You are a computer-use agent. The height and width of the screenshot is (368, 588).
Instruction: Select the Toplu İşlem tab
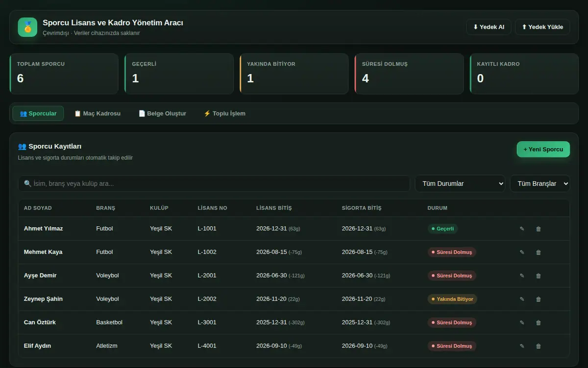coord(224,113)
